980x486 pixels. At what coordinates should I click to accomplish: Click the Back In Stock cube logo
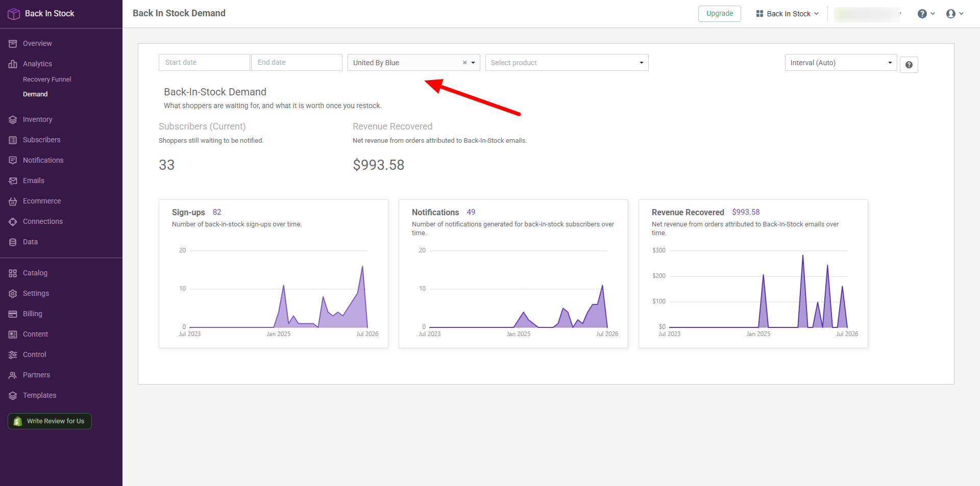pos(14,14)
